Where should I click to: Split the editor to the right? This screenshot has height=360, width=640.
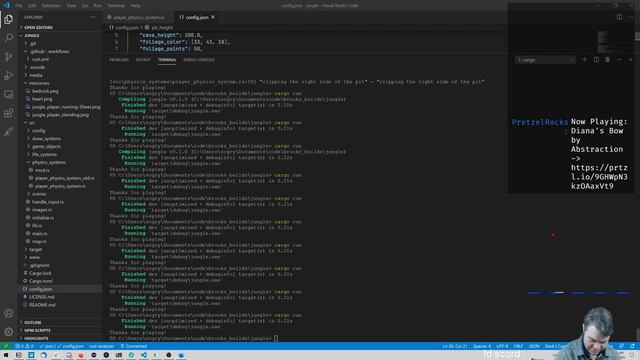coord(619,17)
